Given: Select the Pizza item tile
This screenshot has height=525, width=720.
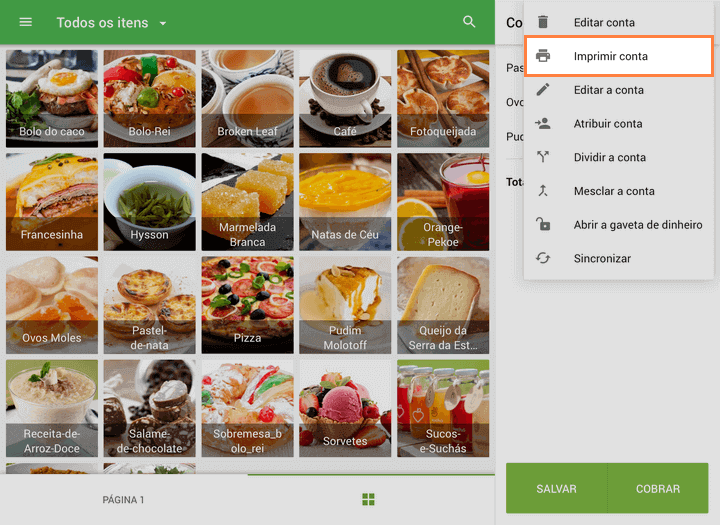Looking at the screenshot, I should [x=247, y=304].
